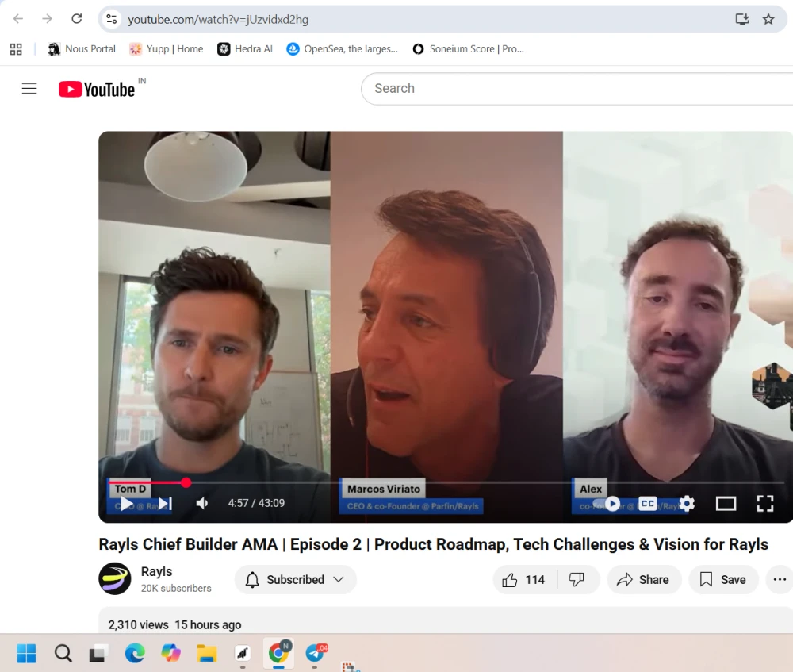Open video settings gear
Image resolution: width=793 pixels, height=672 pixels.
pos(687,503)
